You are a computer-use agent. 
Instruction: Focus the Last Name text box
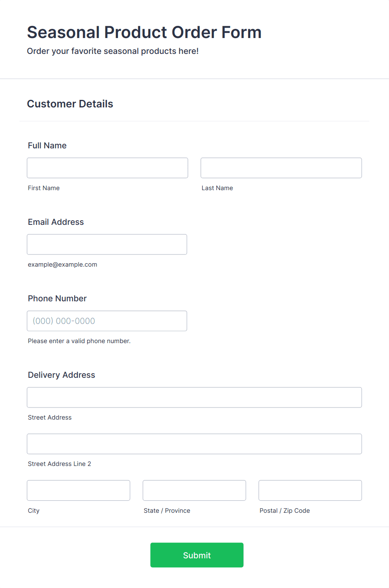pyautogui.click(x=281, y=168)
